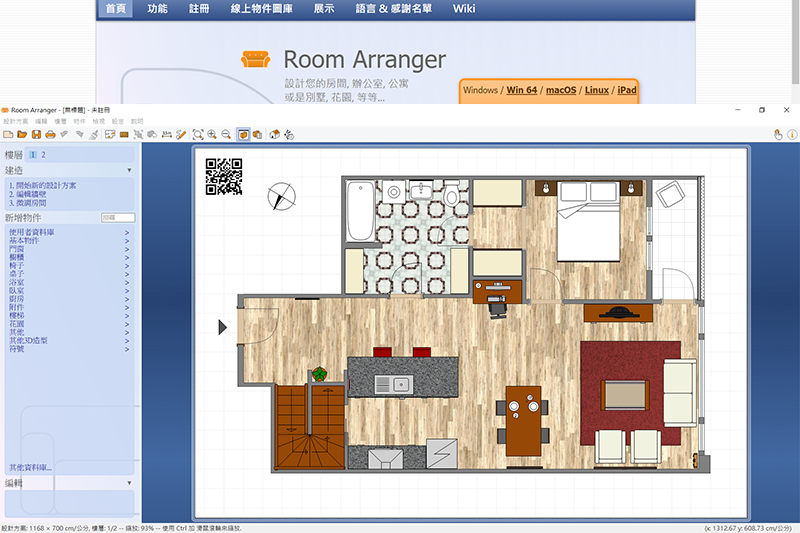Click the 功能 tab on the website
800x533 pixels.
[157, 9]
